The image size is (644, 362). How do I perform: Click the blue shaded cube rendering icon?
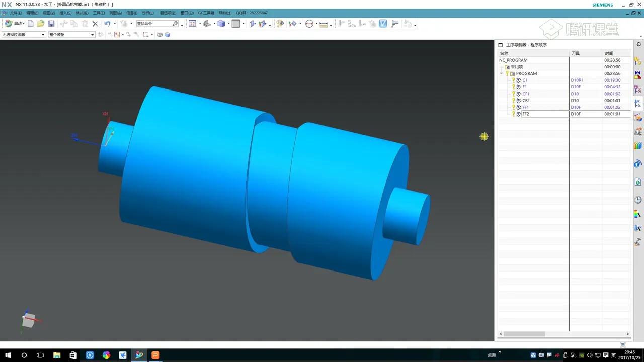click(x=221, y=24)
